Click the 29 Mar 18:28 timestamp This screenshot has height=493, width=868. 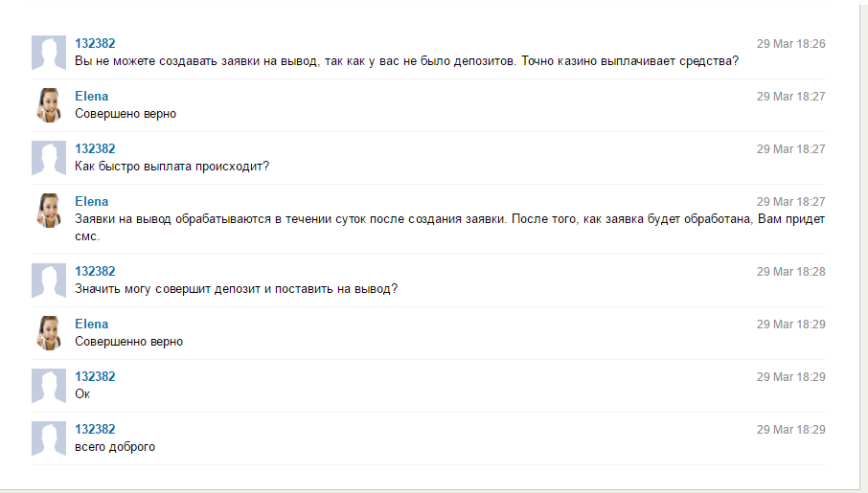tap(791, 272)
